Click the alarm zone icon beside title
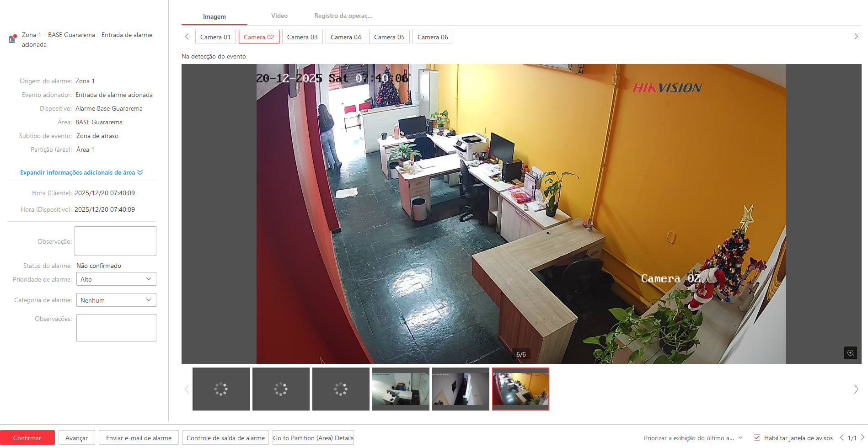Image resolution: width=868 pixels, height=448 pixels. point(12,39)
